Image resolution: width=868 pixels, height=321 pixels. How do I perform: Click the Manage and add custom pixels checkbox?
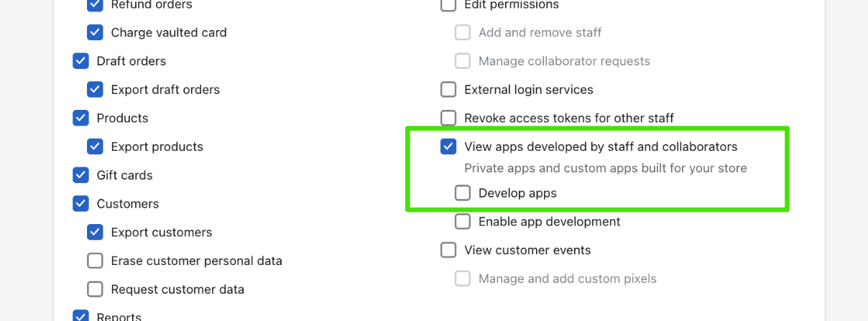(463, 279)
